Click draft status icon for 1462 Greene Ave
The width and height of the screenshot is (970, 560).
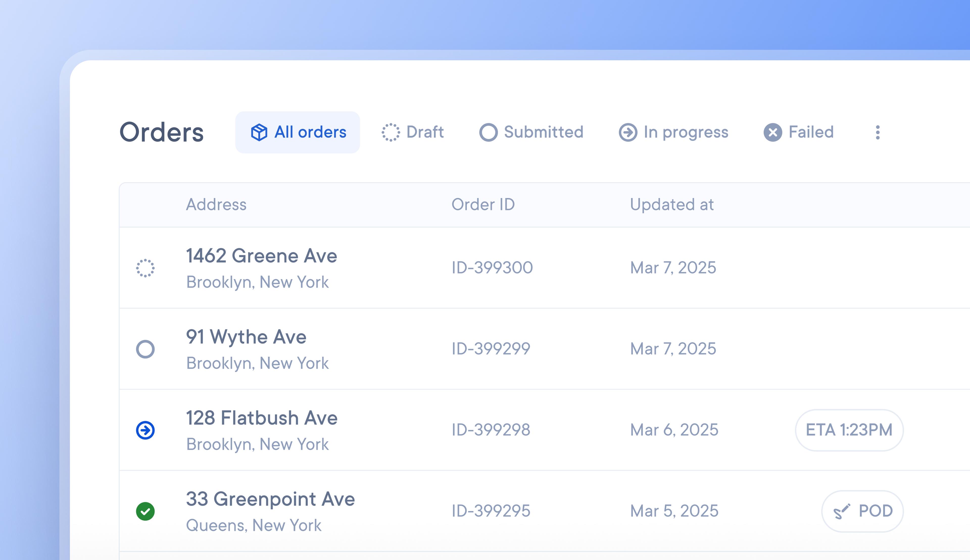(x=145, y=268)
